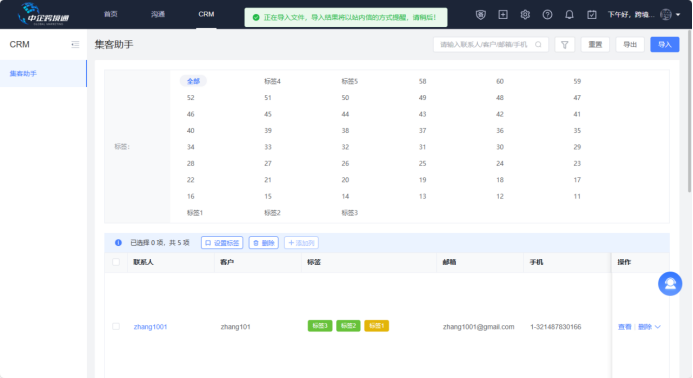Open the customer service chat bubble
The height and width of the screenshot is (378, 693).
pos(670,283)
